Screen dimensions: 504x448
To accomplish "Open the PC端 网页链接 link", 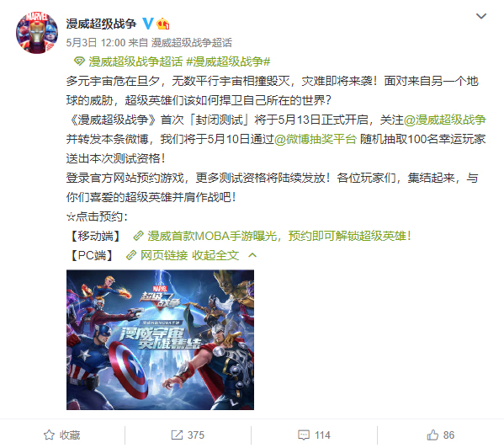I will (164, 255).
